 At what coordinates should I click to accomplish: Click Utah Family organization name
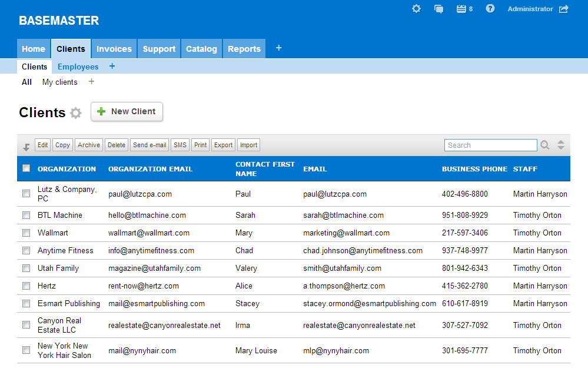point(58,268)
